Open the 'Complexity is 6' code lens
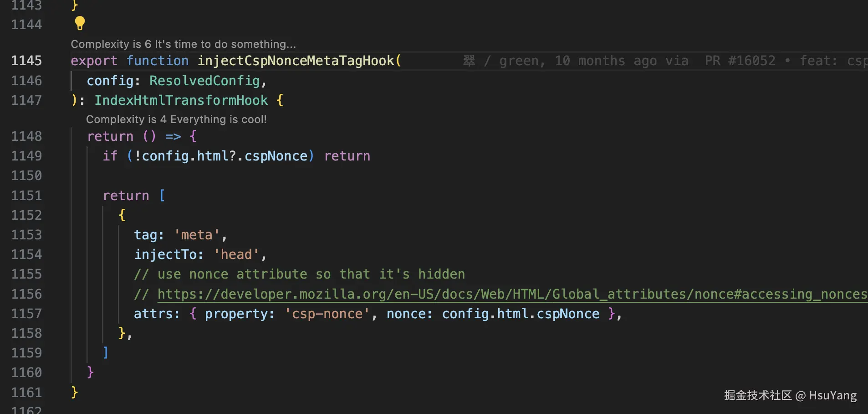The height and width of the screenshot is (414, 868). (183, 44)
